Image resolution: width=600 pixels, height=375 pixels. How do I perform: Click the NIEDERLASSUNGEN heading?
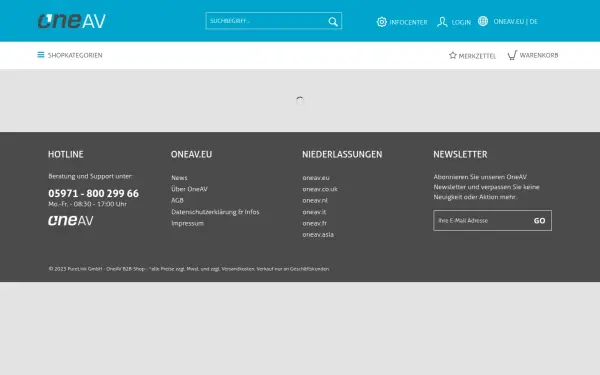(x=342, y=154)
